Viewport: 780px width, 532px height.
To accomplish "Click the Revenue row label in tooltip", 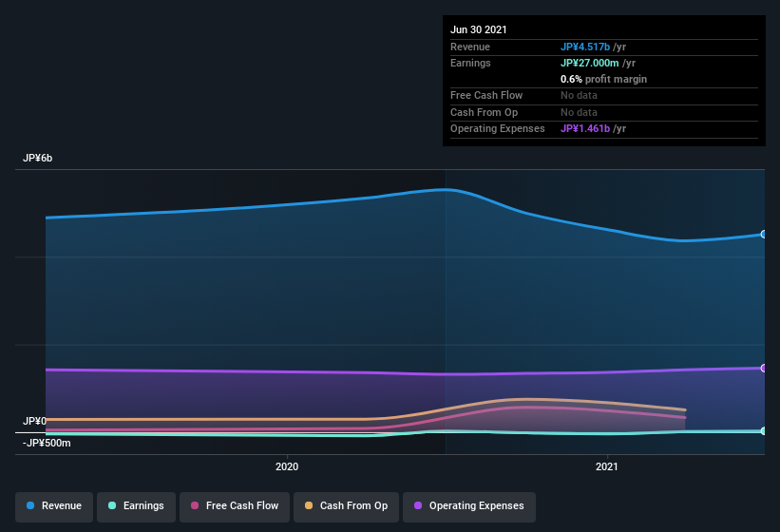I will (x=470, y=47).
